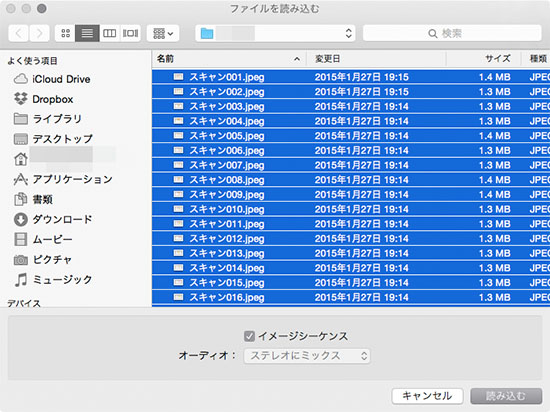
Task: Switch to column view mode
Action: 109,33
